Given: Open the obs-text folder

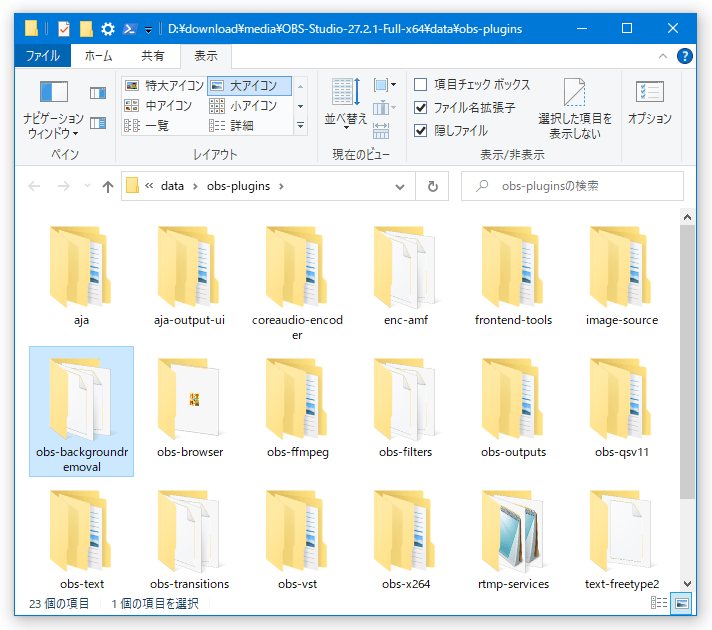Looking at the screenshot, I should [x=81, y=540].
